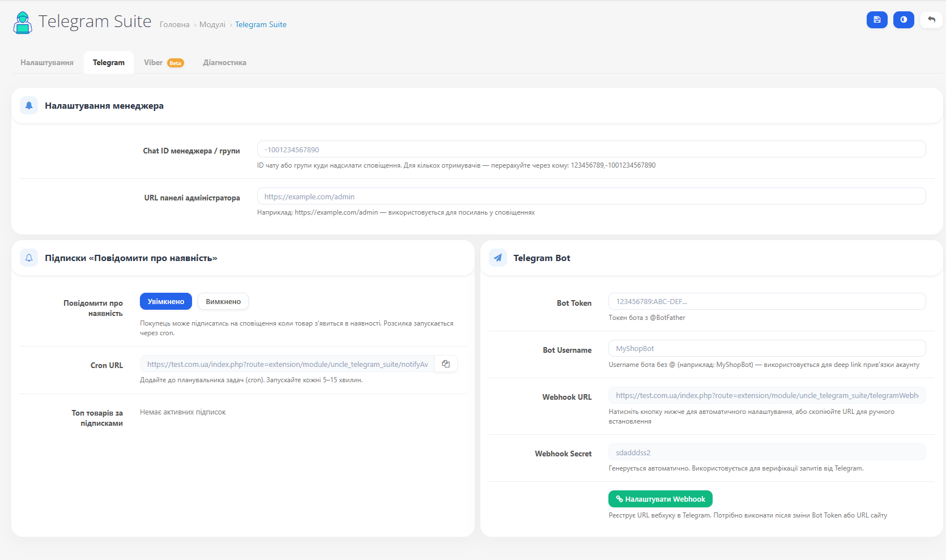Click the Telegram Suite logo icon
The width and height of the screenshot is (946, 560).
pos(23,23)
